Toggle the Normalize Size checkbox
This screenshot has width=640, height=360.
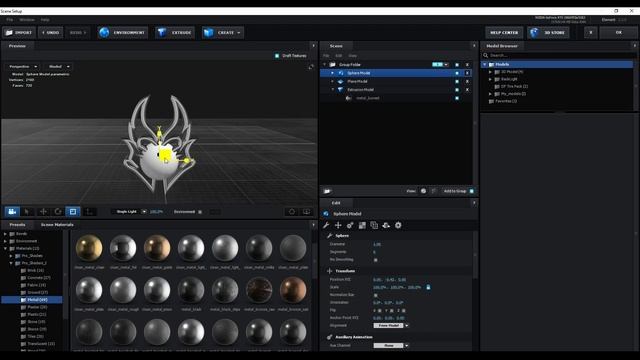376,295
